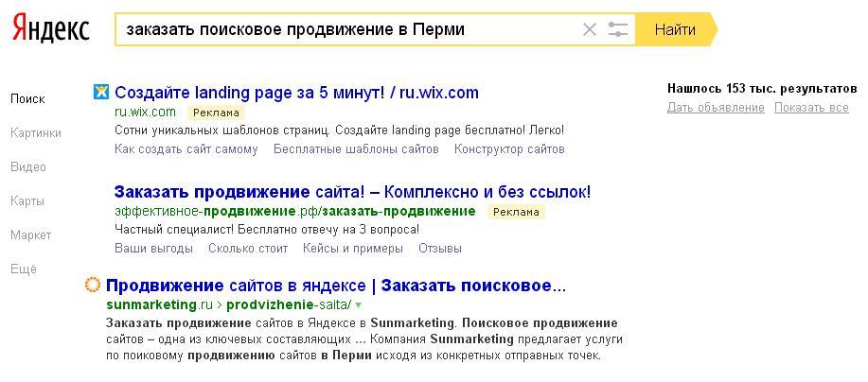Click the Показать все link
Viewport: 868px width, 382px height.
tap(811, 108)
